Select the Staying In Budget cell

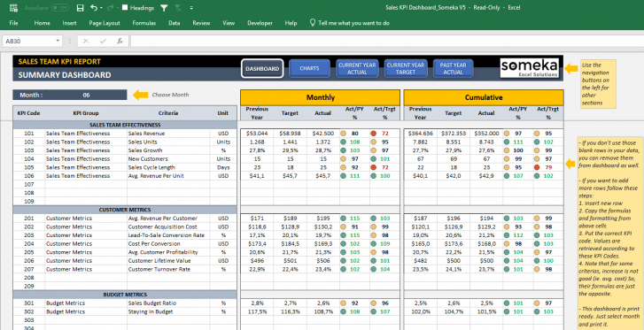[x=168, y=311]
